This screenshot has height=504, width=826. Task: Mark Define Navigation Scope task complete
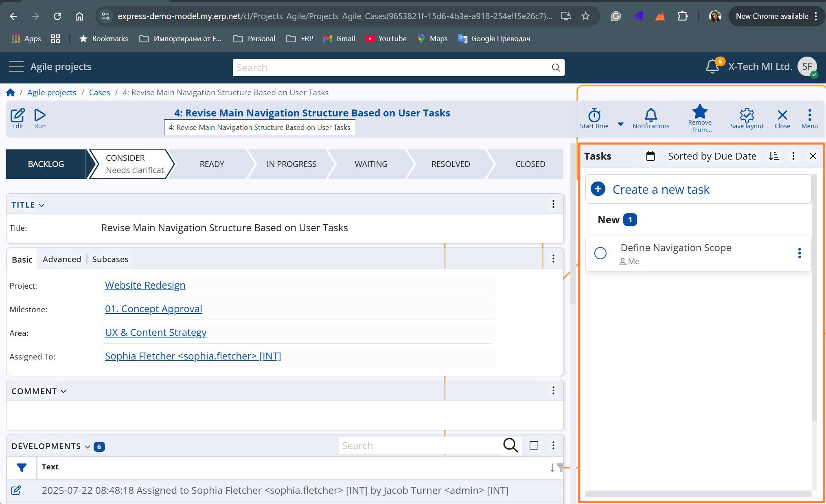(600, 253)
